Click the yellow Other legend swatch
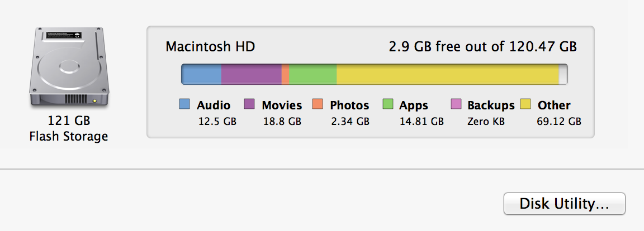Viewport: 644px width, 231px height. click(x=525, y=104)
